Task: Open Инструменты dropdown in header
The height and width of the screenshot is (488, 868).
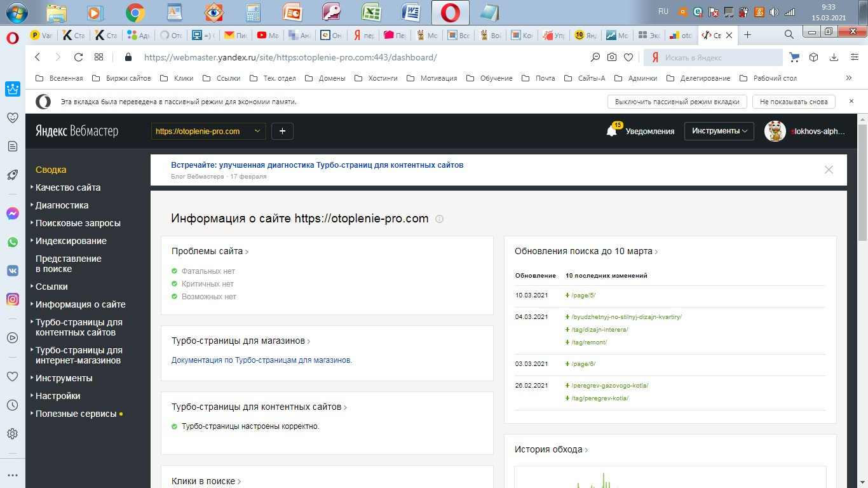Action: point(719,131)
